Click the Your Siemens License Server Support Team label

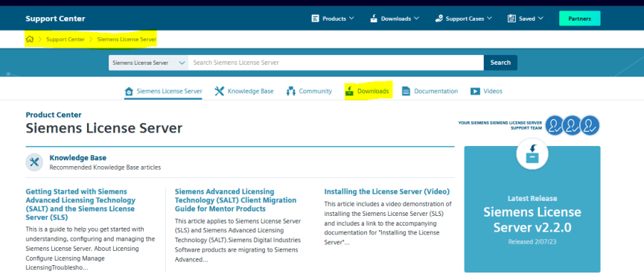[500, 125]
